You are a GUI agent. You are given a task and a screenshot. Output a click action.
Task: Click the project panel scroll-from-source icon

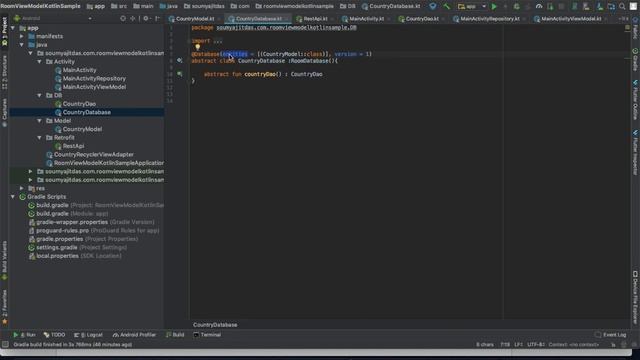point(123,18)
